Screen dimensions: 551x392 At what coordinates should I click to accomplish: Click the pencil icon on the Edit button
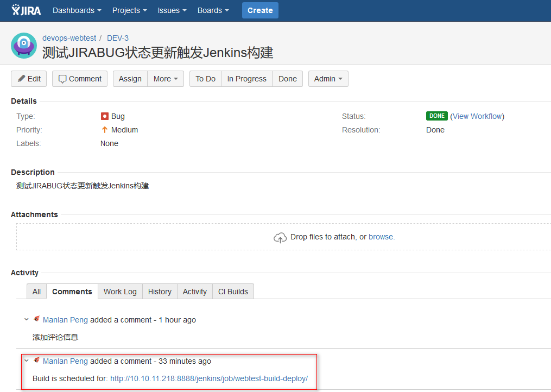21,78
